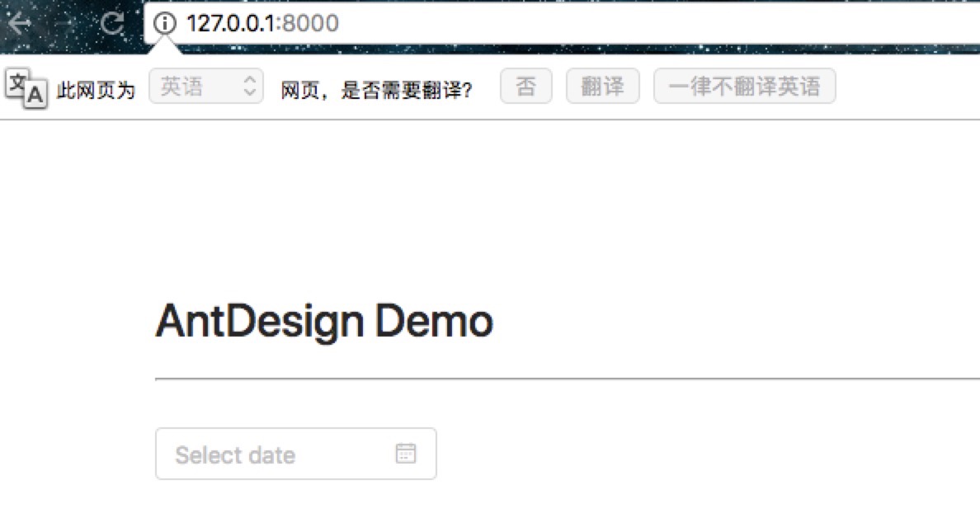The width and height of the screenshot is (980, 518).
Task: Choose 一律不翻译英语 button
Action: pos(744,87)
